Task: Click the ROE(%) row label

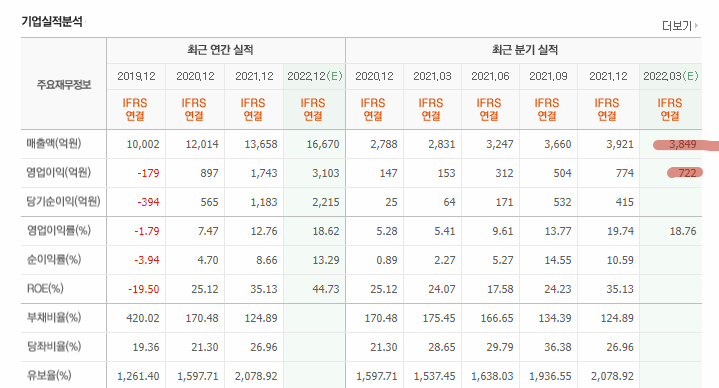Action: (45, 288)
